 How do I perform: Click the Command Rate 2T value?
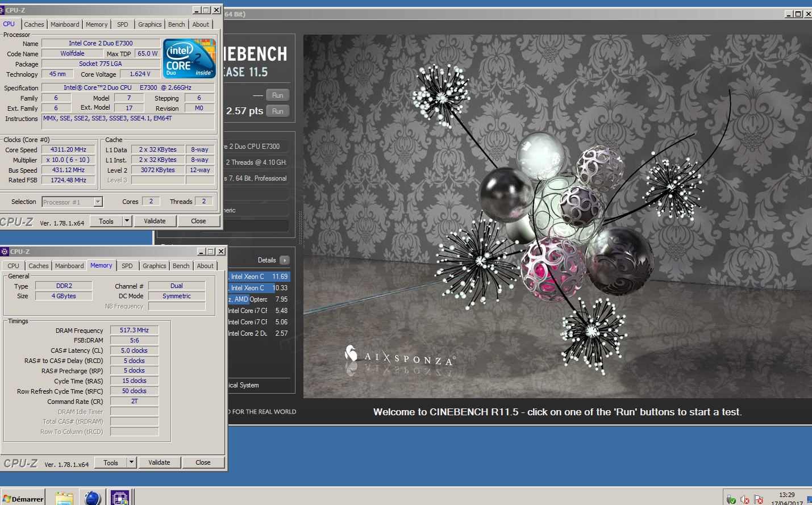point(134,401)
